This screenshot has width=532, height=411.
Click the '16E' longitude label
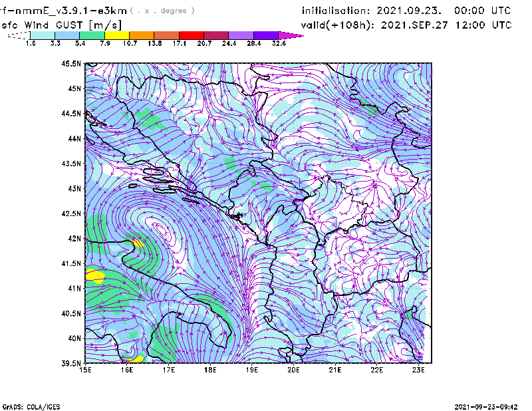(x=127, y=370)
